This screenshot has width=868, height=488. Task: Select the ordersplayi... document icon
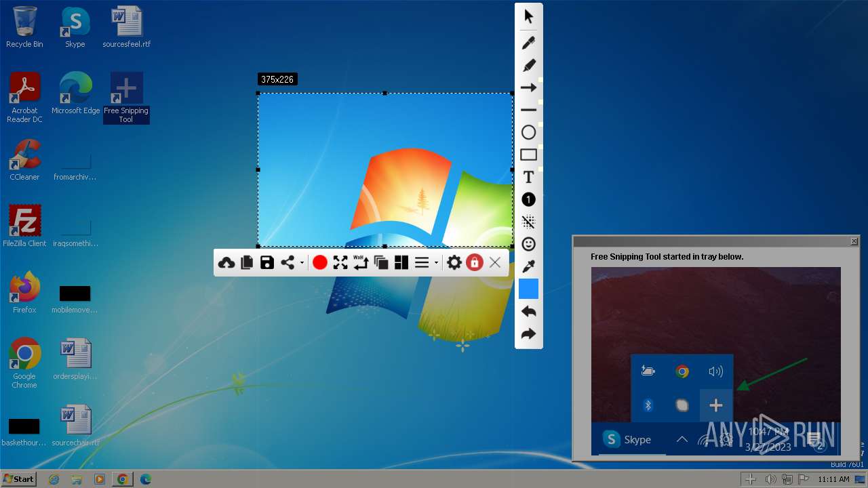coord(75,360)
